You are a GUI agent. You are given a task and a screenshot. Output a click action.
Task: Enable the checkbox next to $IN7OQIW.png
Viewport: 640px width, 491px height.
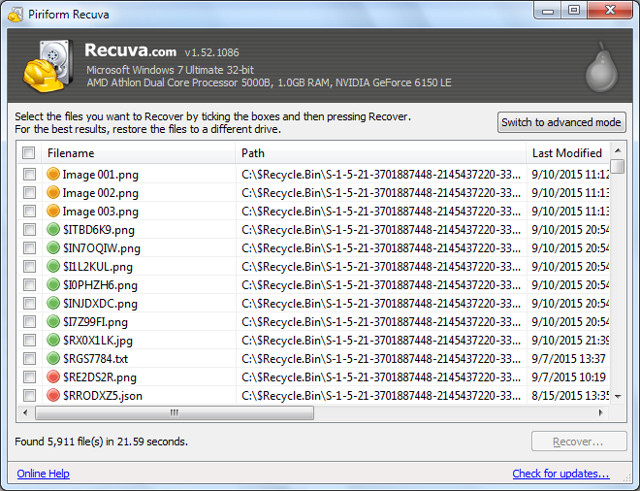[x=29, y=248]
